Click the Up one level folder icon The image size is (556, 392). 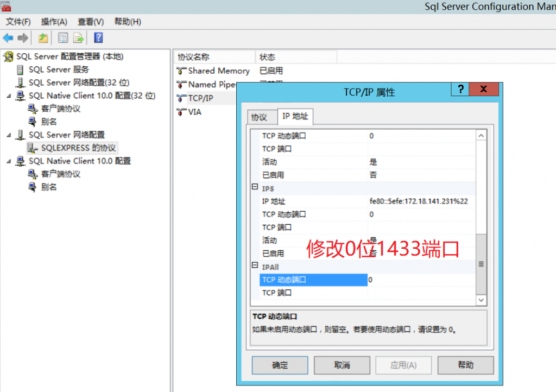(x=43, y=38)
